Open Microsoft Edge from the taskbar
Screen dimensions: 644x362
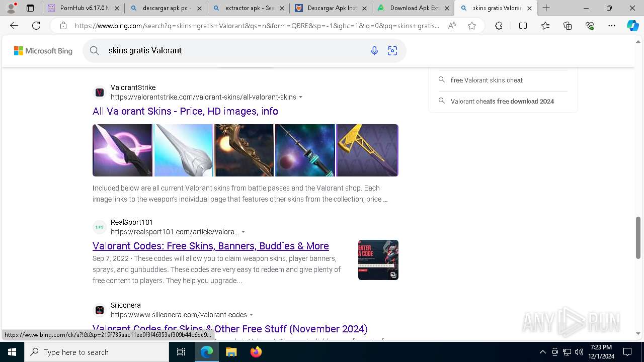(x=207, y=352)
